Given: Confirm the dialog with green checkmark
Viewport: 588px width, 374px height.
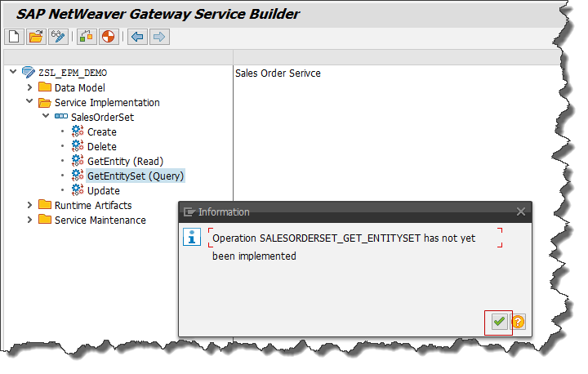Looking at the screenshot, I should pyautogui.click(x=498, y=322).
